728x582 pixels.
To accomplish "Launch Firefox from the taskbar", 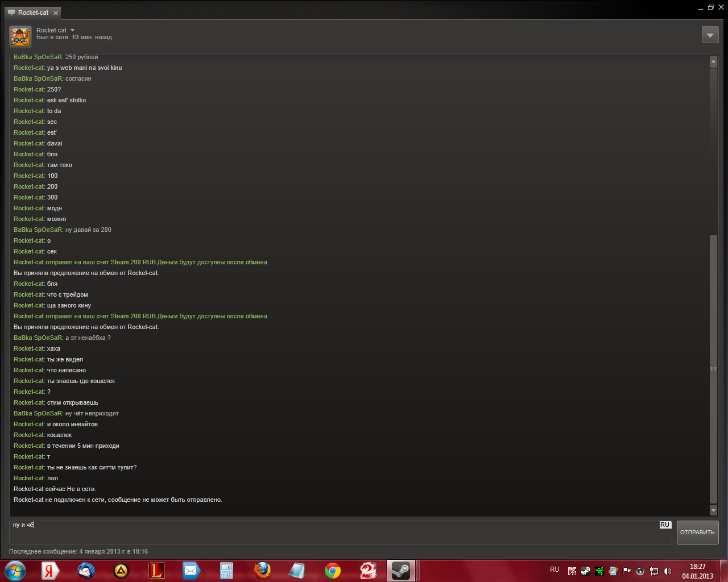I will click(x=262, y=571).
